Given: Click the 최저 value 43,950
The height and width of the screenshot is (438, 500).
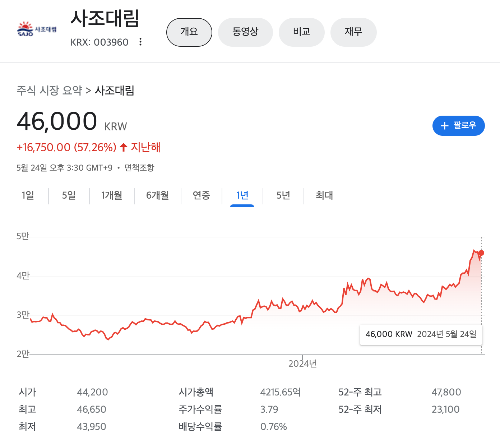Looking at the screenshot, I should pyautogui.click(x=92, y=427).
